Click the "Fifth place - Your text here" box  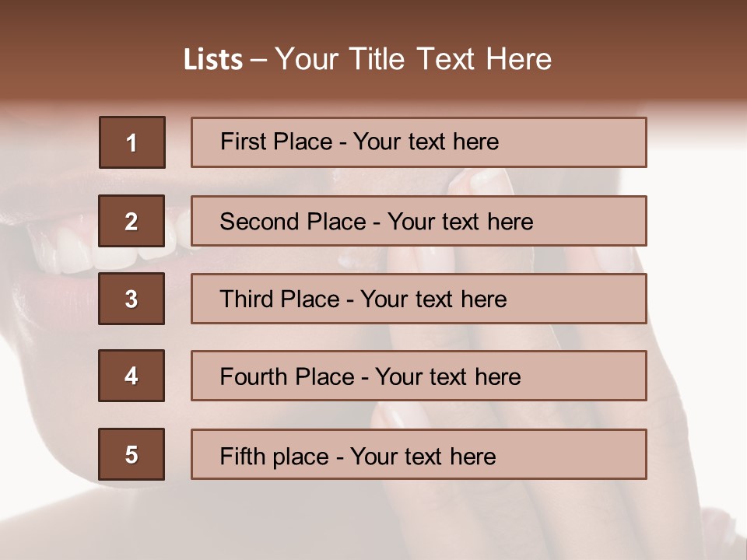[419, 454]
